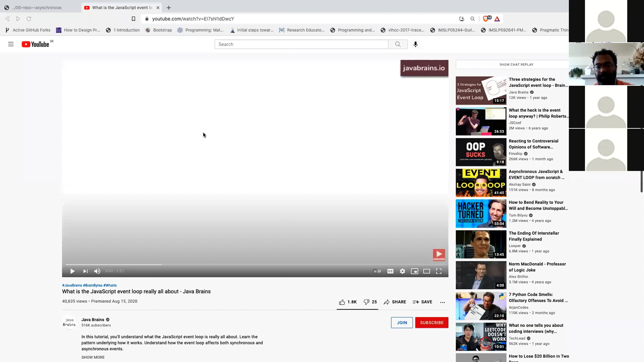
Task: Click the YouTube search input field
Action: click(x=301, y=44)
